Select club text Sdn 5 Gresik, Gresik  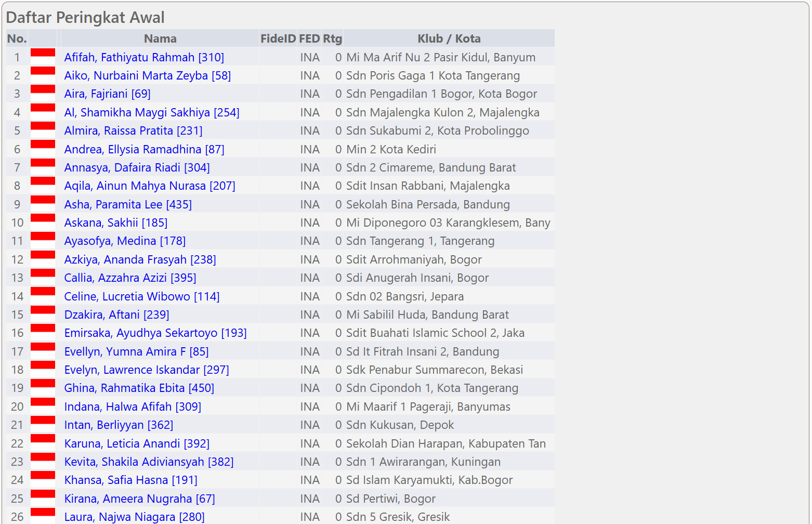398,517
